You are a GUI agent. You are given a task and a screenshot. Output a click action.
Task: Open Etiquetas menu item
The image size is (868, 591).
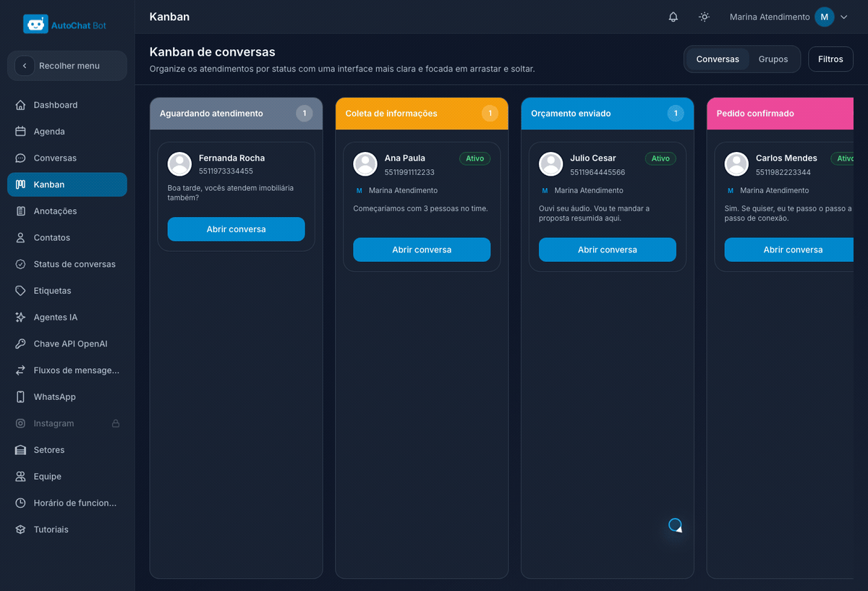point(67,291)
